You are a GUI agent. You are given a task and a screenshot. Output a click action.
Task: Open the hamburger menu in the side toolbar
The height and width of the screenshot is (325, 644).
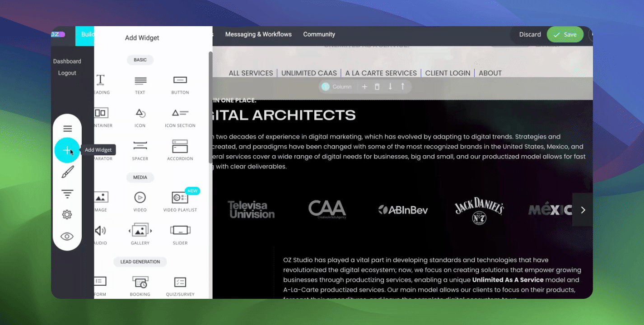click(67, 129)
